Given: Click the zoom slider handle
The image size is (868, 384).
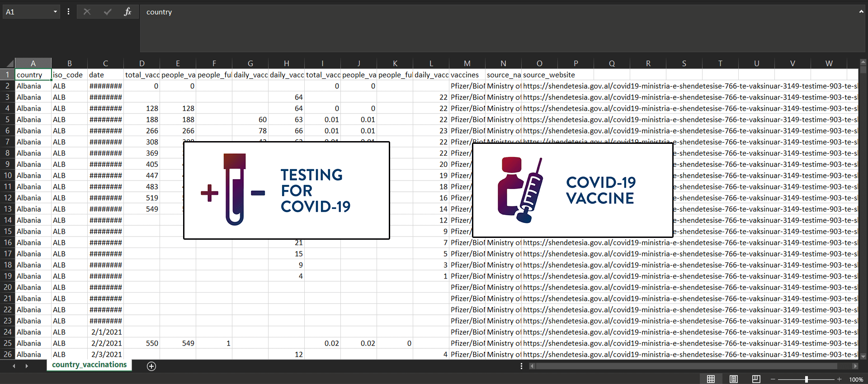Looking at the screenshot, I should (x=807, y=379).
